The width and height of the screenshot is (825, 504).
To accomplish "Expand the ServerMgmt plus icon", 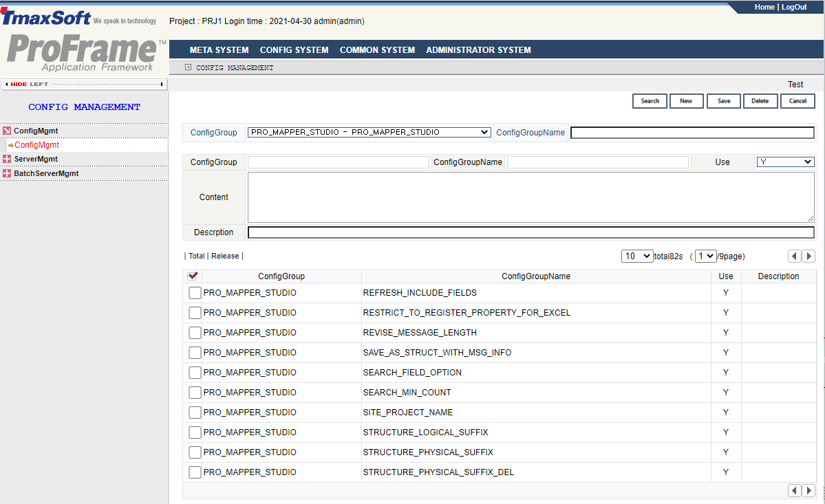I will [x=7, y=159].
